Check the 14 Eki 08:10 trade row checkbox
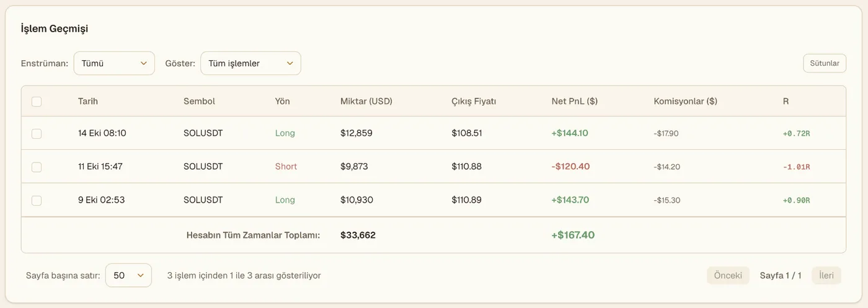This screenshot has width=868, height=308. (37, 133)
